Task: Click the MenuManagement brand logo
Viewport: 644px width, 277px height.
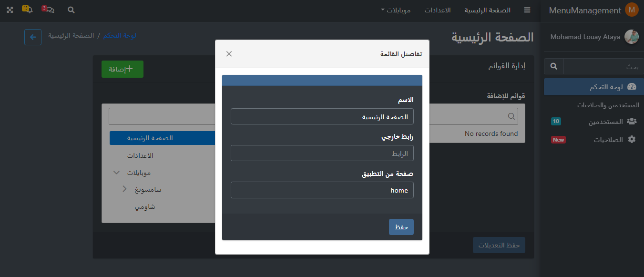Action: [593, 10]
